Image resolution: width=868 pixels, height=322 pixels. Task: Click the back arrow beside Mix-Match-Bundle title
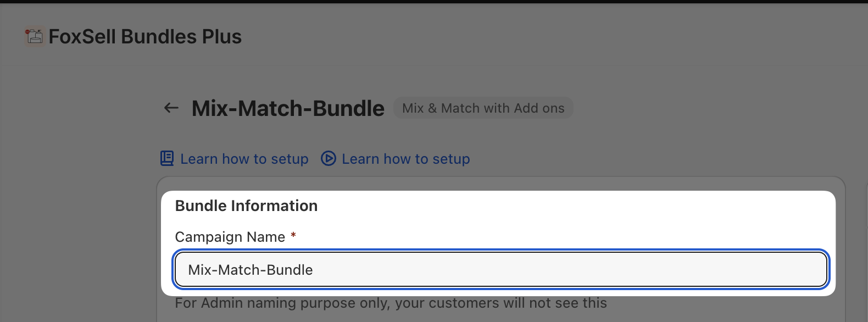(x=171, y=108)
